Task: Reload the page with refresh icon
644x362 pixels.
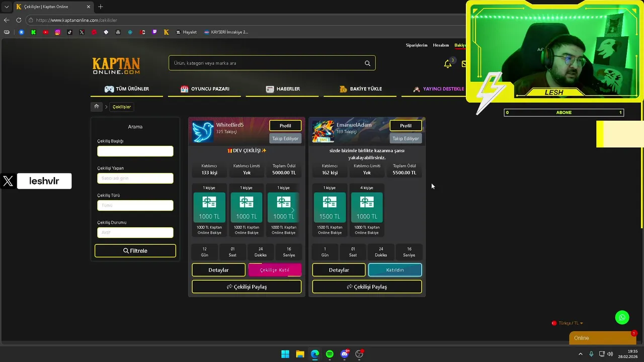Action: point(19,20)
